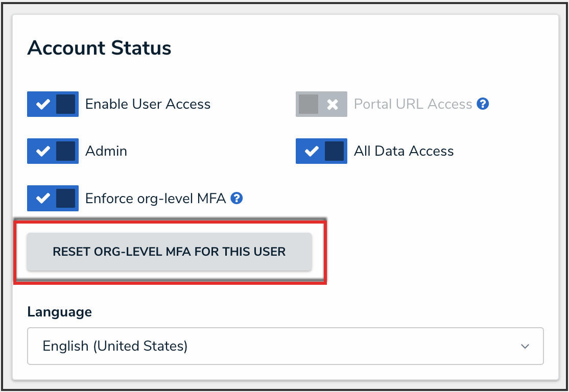Click the help icon beside Portal URL Access

click(483, 104)
